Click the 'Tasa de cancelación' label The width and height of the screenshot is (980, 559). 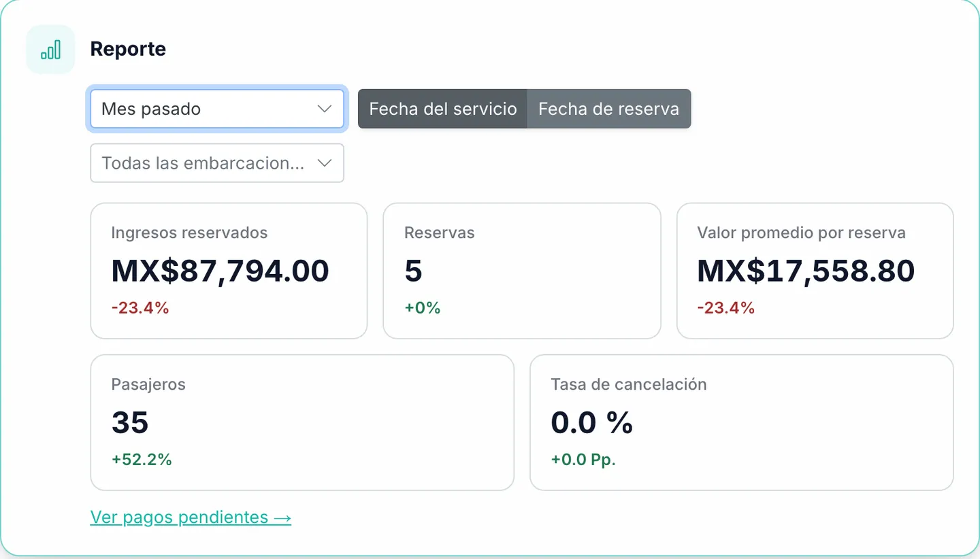click(629, 385)
